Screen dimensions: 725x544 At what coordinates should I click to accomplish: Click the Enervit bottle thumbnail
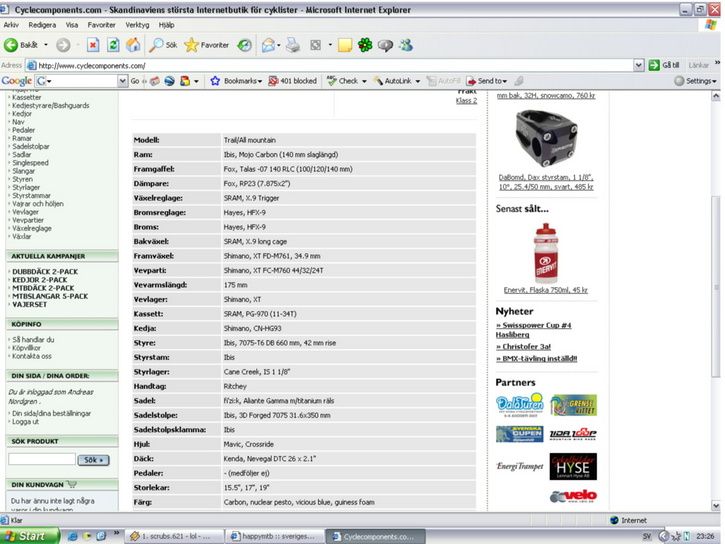[546, 253]
